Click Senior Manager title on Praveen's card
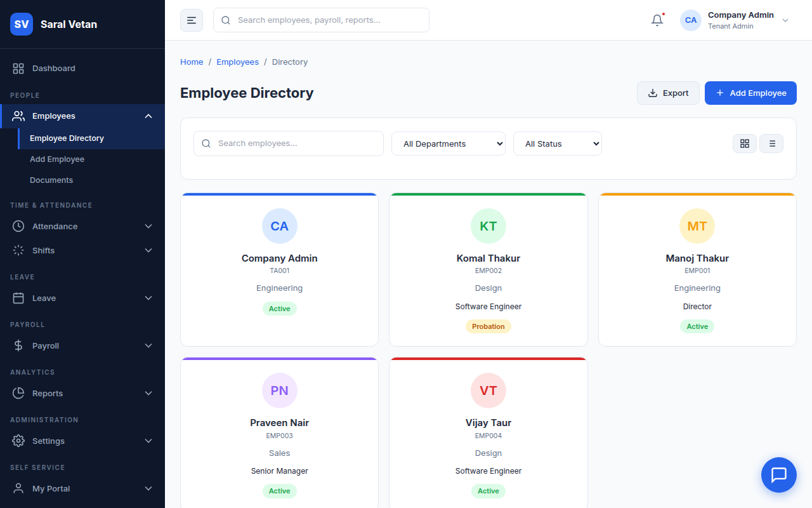 [280, 471]
